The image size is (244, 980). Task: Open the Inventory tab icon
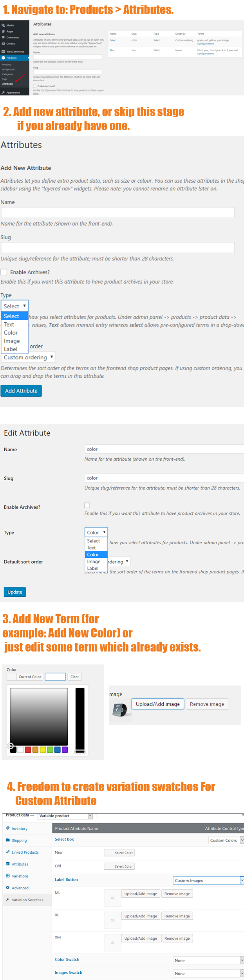tap(8, 828)
